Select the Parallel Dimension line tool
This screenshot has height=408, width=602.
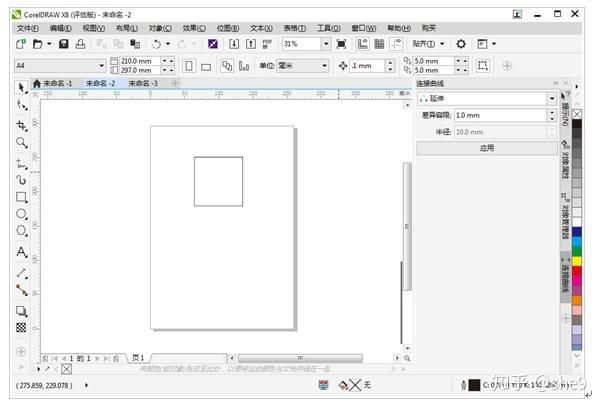tap(22, 273)
